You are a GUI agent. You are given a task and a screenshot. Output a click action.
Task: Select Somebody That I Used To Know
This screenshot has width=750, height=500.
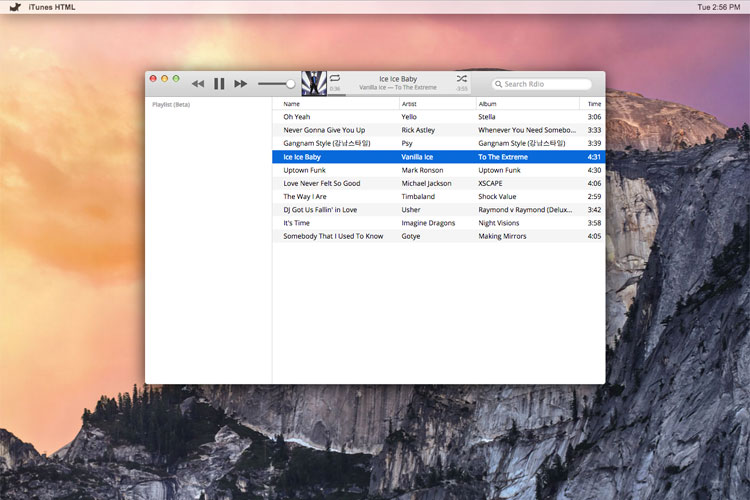[x=333, y=236]
